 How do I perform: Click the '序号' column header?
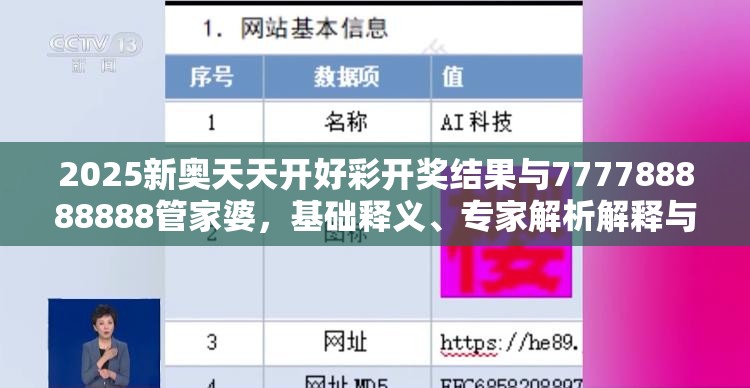coord(213,77)
